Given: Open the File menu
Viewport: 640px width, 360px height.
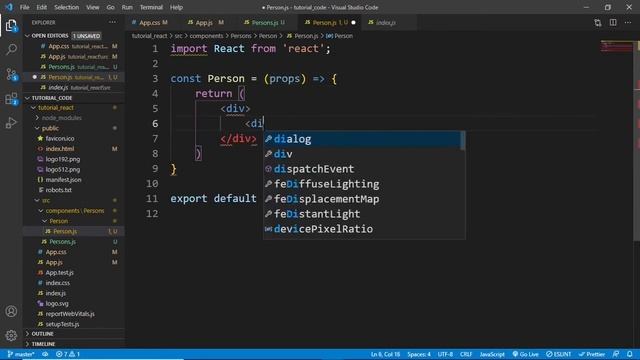Looking at the screenshot, I should tap(24, 7).
